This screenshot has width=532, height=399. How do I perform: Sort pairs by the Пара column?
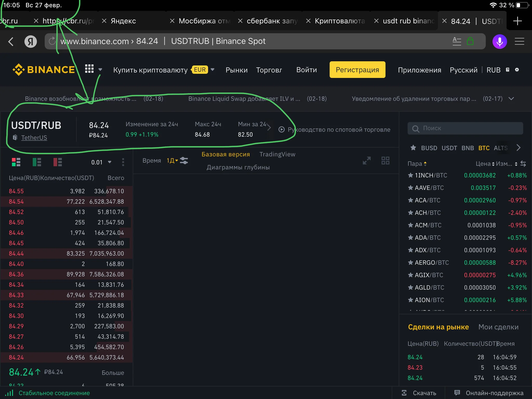[417, 164]
